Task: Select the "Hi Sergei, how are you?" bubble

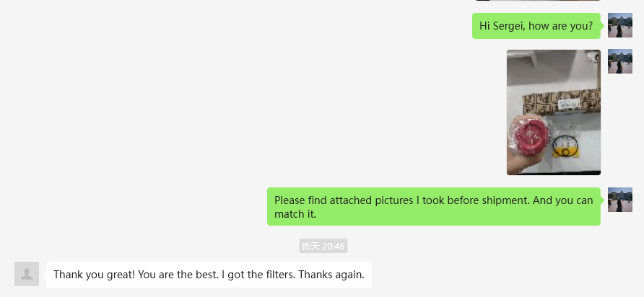Action: tap(536, 26)
